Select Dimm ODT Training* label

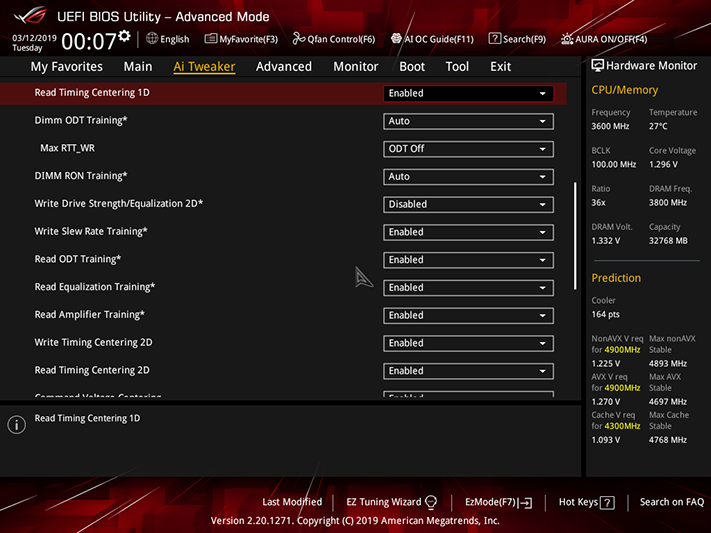coord(81,120)
